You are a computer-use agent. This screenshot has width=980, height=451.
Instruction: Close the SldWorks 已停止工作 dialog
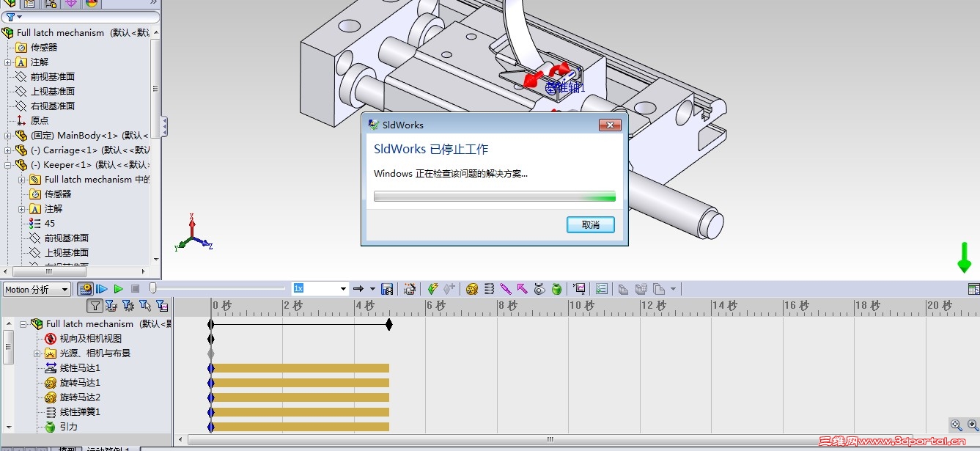[610, 125]
